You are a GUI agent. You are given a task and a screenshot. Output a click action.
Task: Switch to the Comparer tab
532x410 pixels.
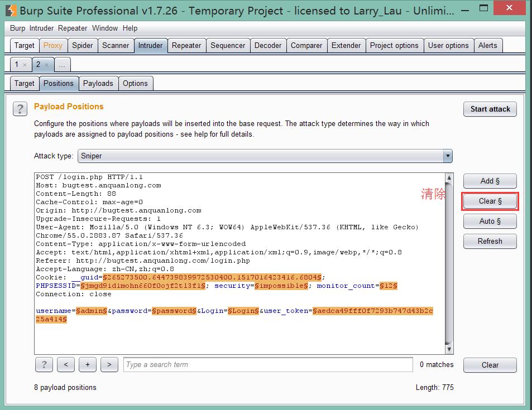coord(306,45)
